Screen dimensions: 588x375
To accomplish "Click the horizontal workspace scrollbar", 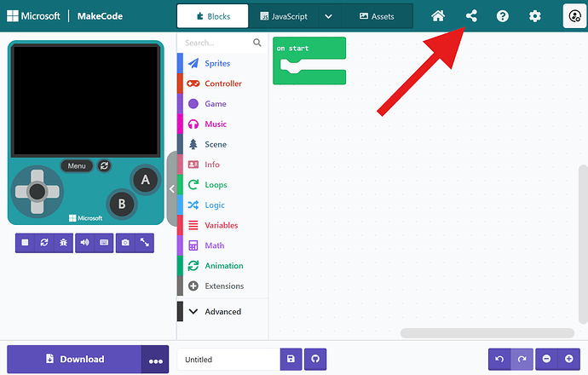I will [487, 333].
